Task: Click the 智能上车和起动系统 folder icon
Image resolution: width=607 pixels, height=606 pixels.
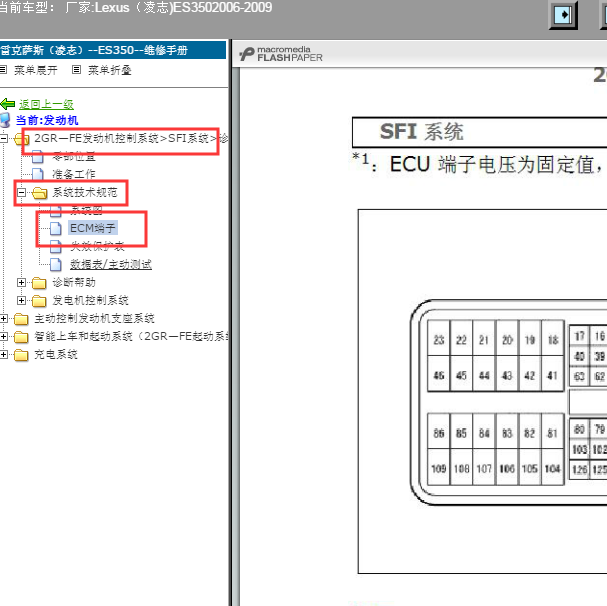Action: pos(21,336)
